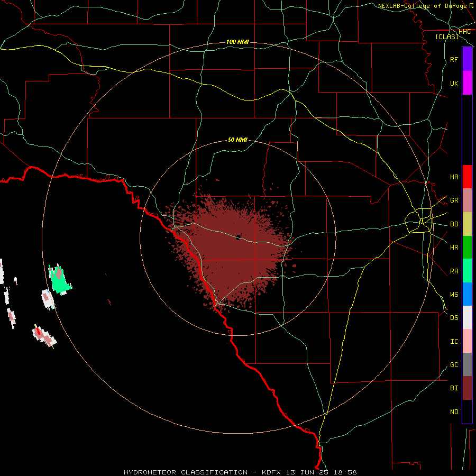
Task: Click the "GR" legend label
Action: [x=454, y=200]
